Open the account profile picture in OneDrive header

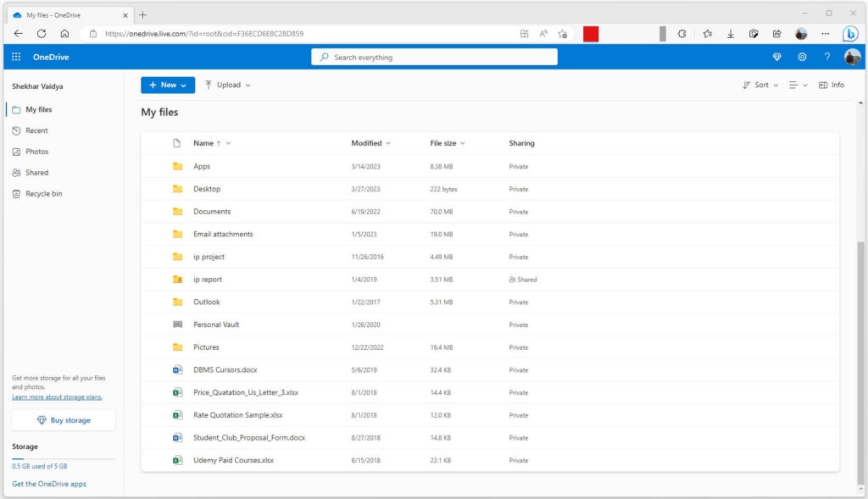(852, 57)
